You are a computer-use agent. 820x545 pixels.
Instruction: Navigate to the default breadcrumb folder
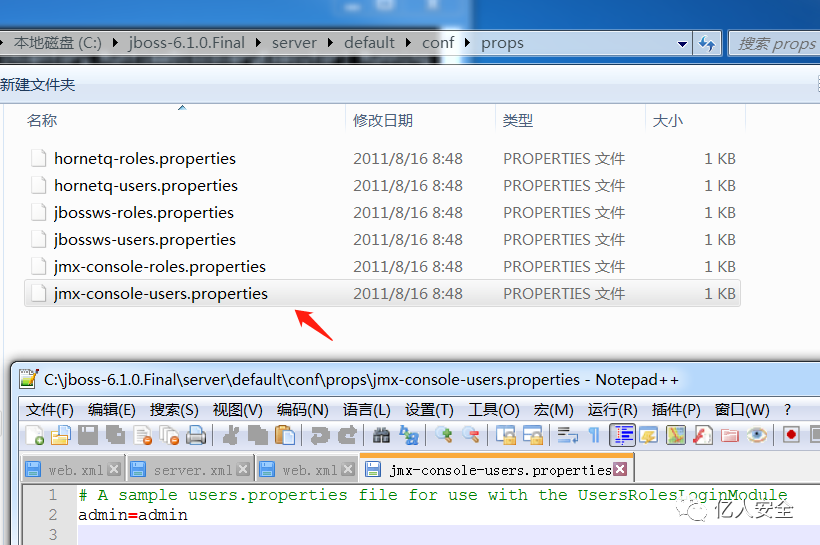(x=369, y=43)
